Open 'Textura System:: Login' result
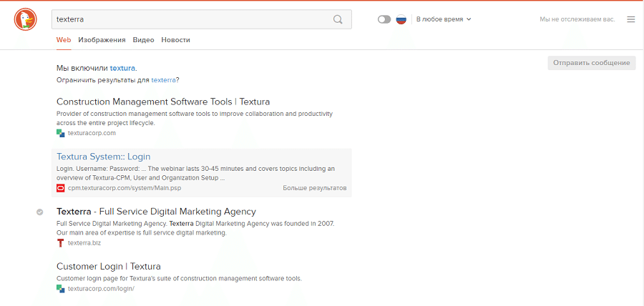This screenshot has width=644, height=306. point(103,157)
